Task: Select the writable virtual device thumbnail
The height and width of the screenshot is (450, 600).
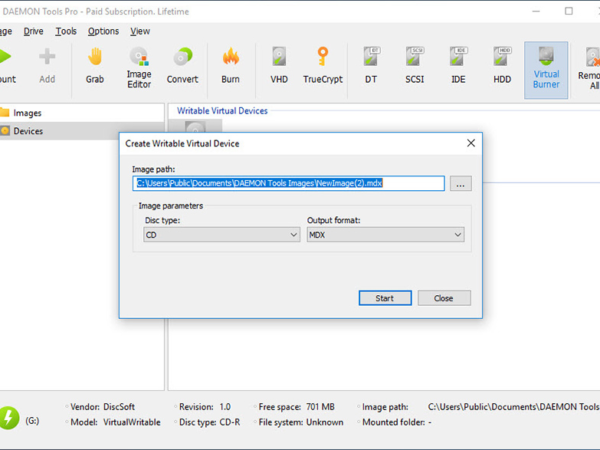Action: tap(195, 126)
